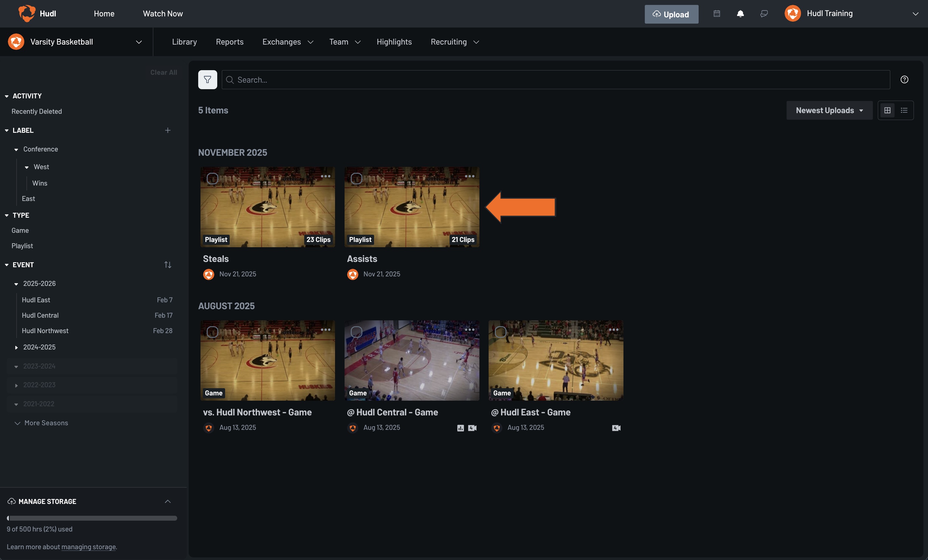Open the notifications bell
928x560 pixels.
click(740, 13)
